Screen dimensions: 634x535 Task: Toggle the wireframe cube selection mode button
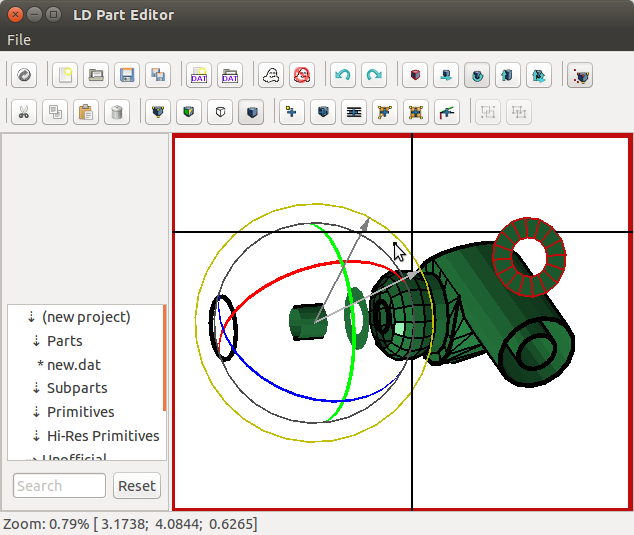[220, 112]
